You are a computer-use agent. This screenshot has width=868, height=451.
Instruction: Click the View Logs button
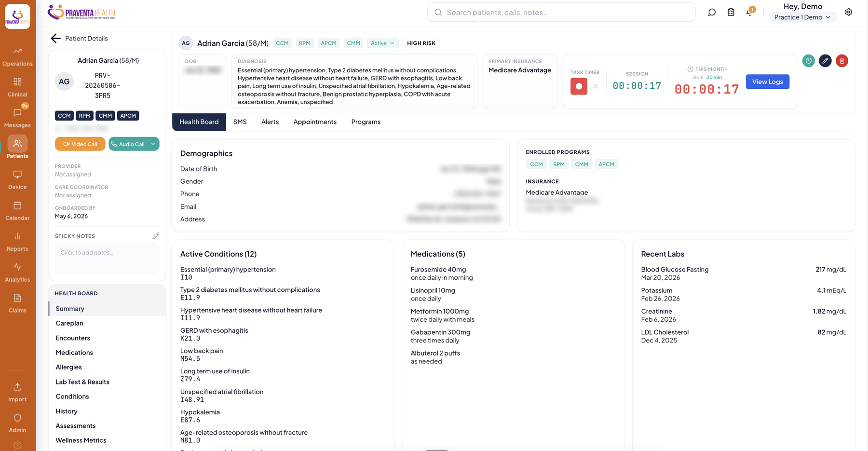(768, 82)
